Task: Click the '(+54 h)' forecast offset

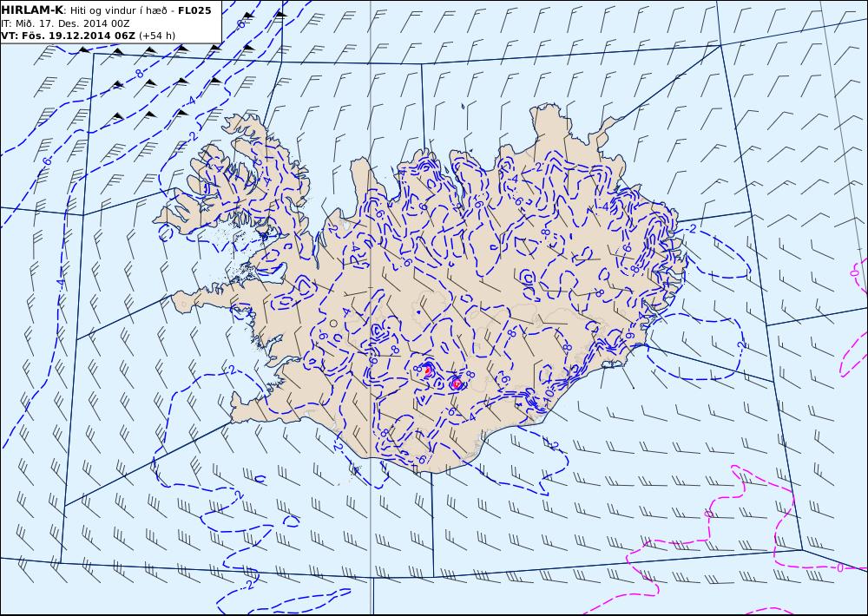Action: coord(156,36)
